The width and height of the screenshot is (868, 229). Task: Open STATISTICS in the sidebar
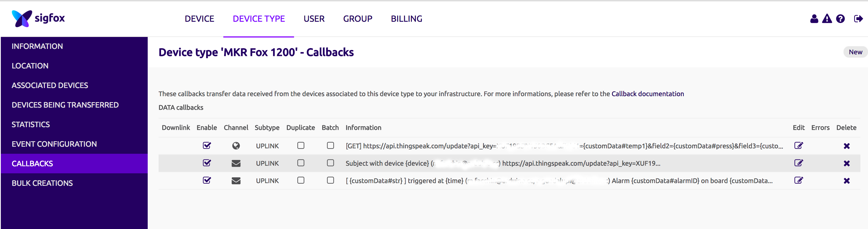[31, 124]
